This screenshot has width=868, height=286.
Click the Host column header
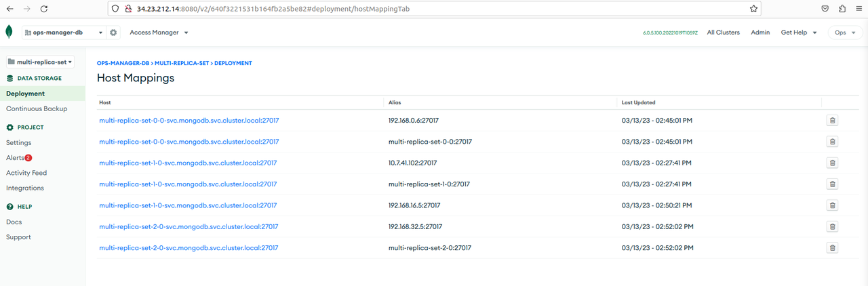pos(105,102)
